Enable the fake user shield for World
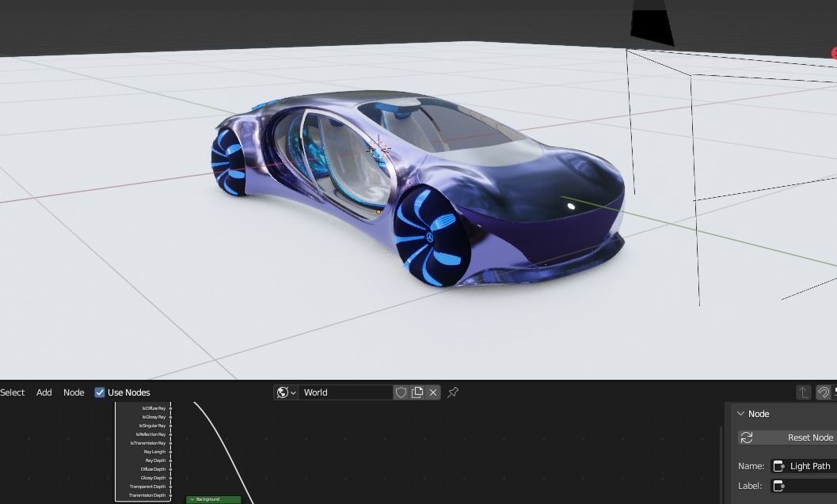 [x=401, y=392]
